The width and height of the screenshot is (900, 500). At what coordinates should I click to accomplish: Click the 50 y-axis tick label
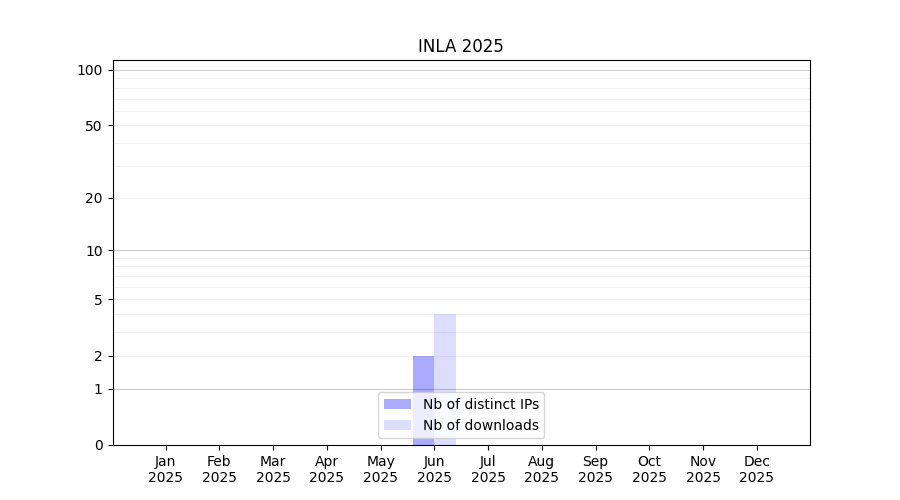click(x=94, y=126)
